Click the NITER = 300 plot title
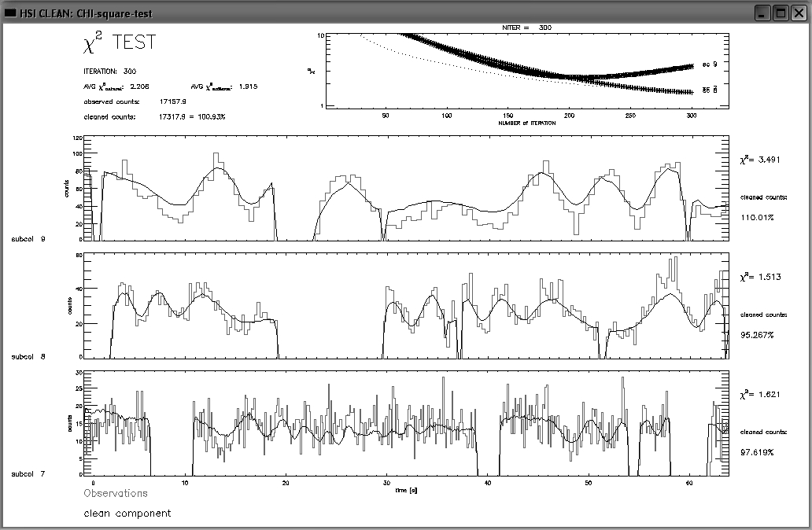 tap(526, 27)
